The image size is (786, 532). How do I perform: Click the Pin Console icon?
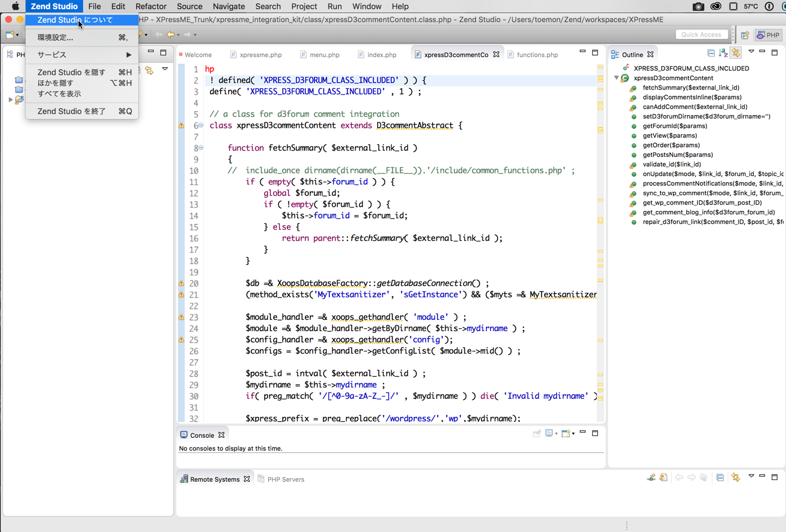[x=537, y=433]
